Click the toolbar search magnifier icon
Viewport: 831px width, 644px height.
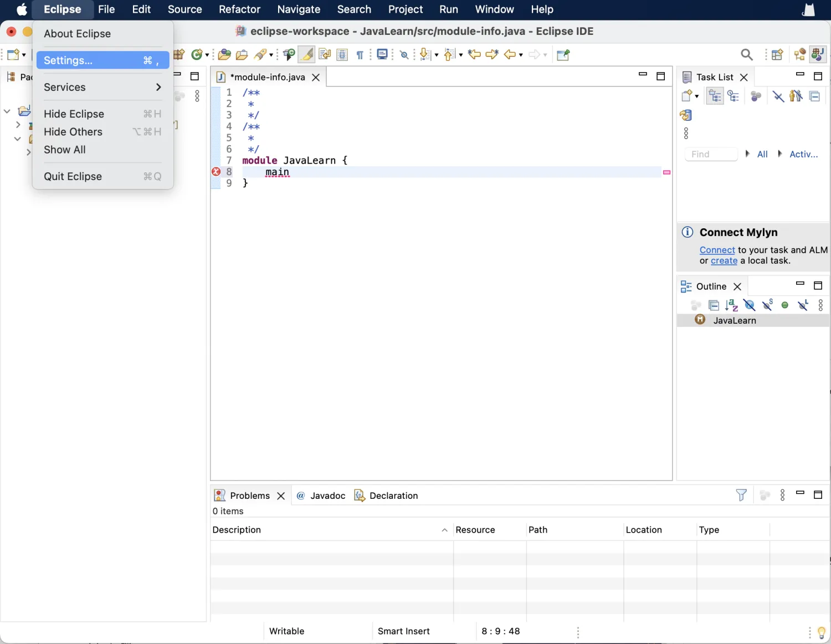[746, 54]
